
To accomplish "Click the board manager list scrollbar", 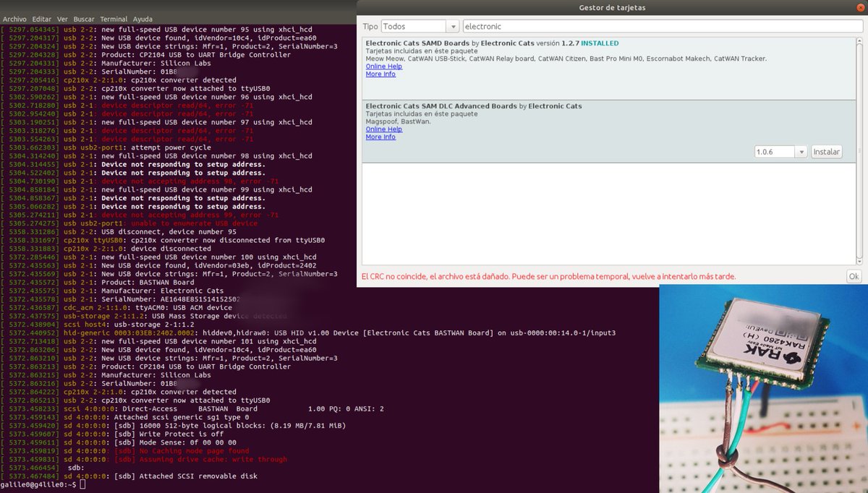I will 859,150.
